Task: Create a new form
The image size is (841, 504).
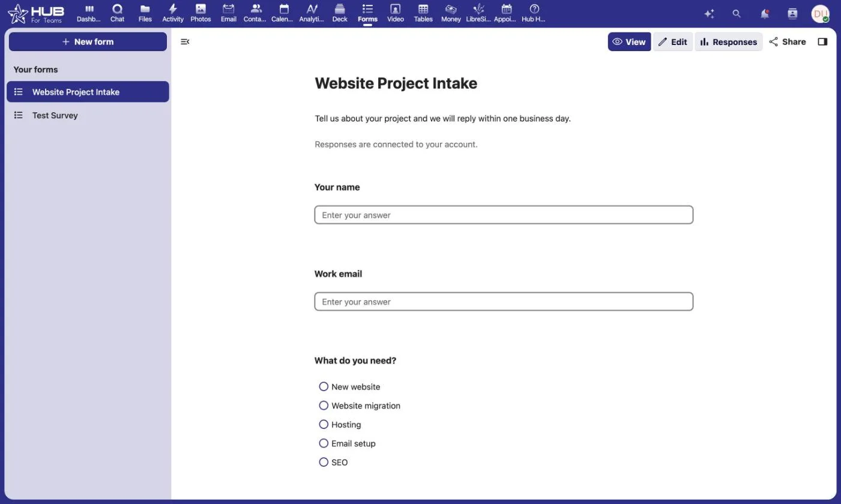Action: pyautogui.click(x=88, y=41)
